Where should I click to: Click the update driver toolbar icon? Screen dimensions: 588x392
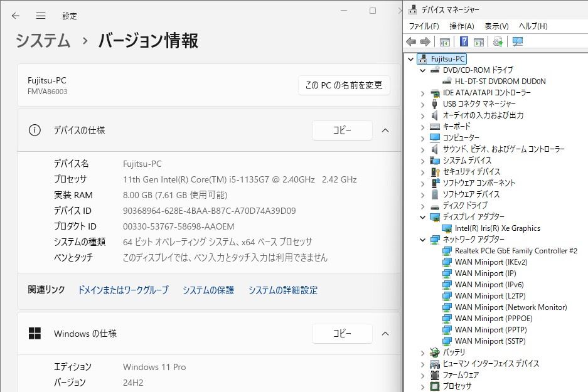coord(498,41)
